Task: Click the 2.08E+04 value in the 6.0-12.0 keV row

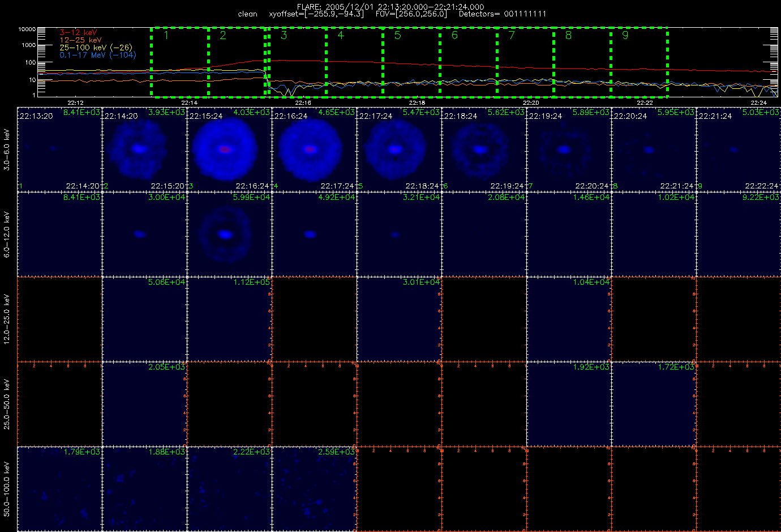Action: (506, 197)
